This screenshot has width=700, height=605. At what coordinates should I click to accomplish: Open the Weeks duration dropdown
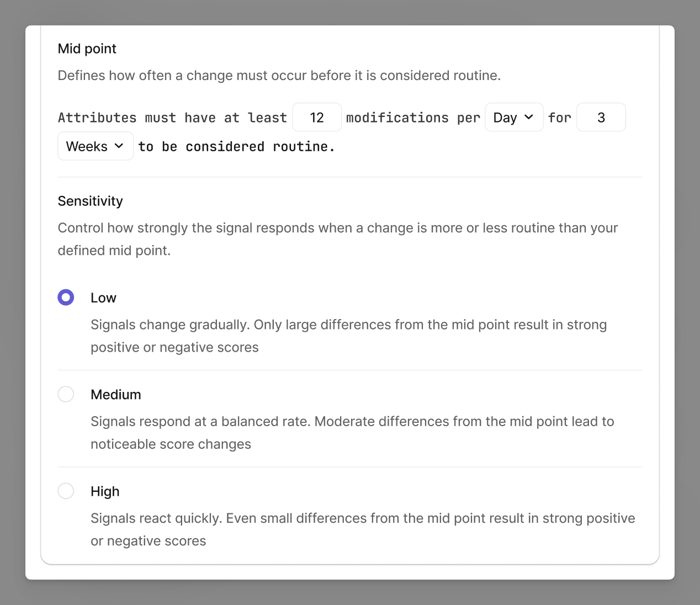tap(96, 146)
